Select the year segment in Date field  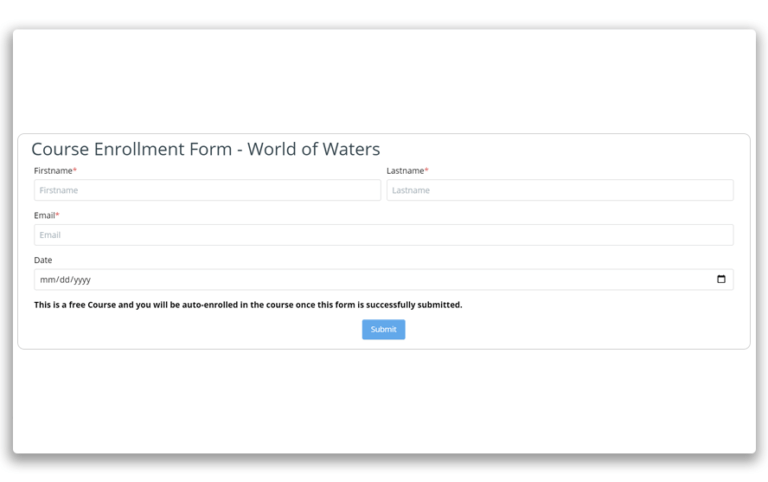80,280
